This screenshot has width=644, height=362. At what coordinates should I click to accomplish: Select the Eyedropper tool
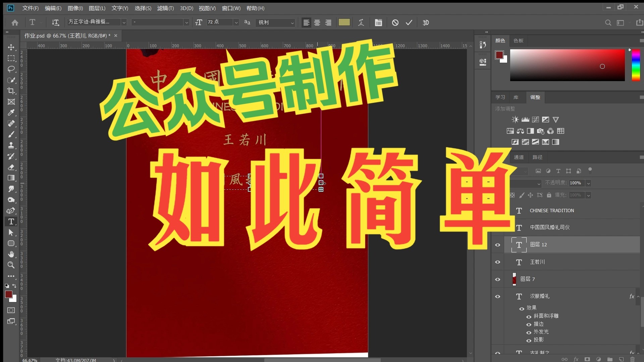11,113
